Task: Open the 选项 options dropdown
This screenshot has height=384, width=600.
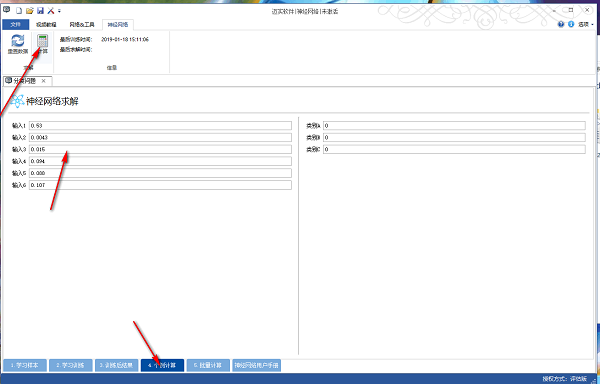Action: (585, 24)
